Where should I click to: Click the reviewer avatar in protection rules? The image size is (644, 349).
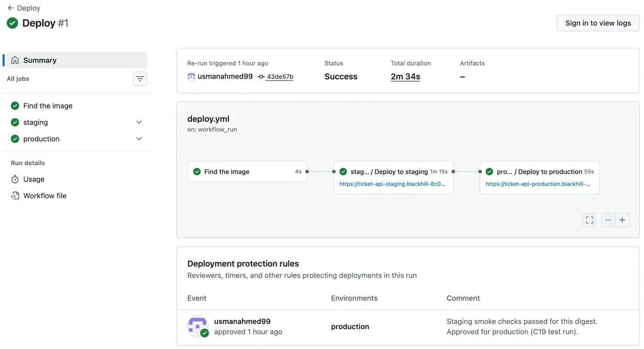click(x=198, y=326)
